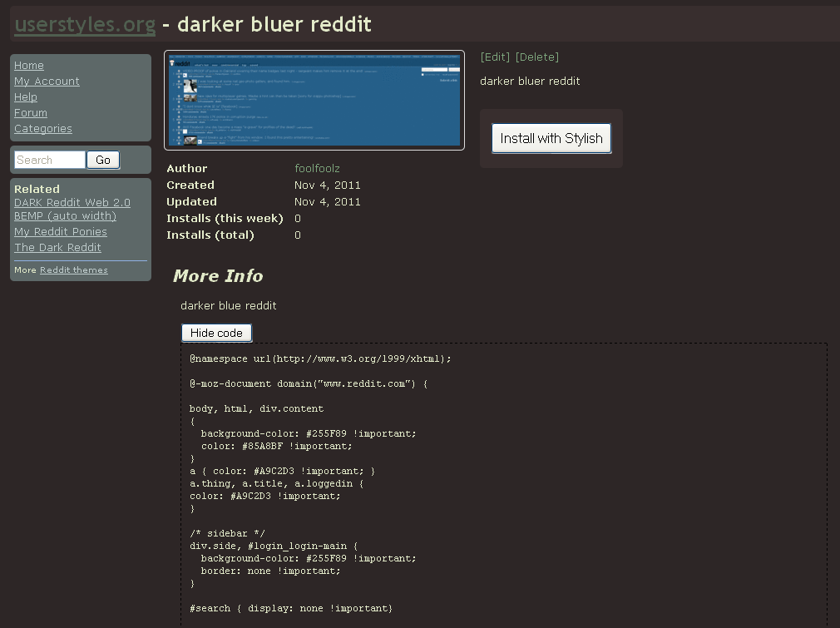Click the Go search button
Screen dimensions: 840x628
click(x=103, y=160)
